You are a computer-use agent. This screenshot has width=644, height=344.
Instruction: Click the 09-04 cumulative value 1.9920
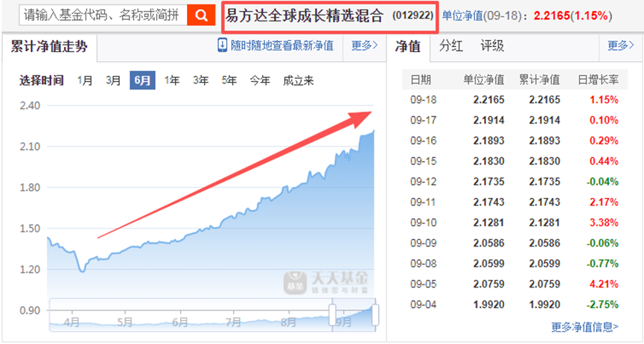click(x=544, y=305)
